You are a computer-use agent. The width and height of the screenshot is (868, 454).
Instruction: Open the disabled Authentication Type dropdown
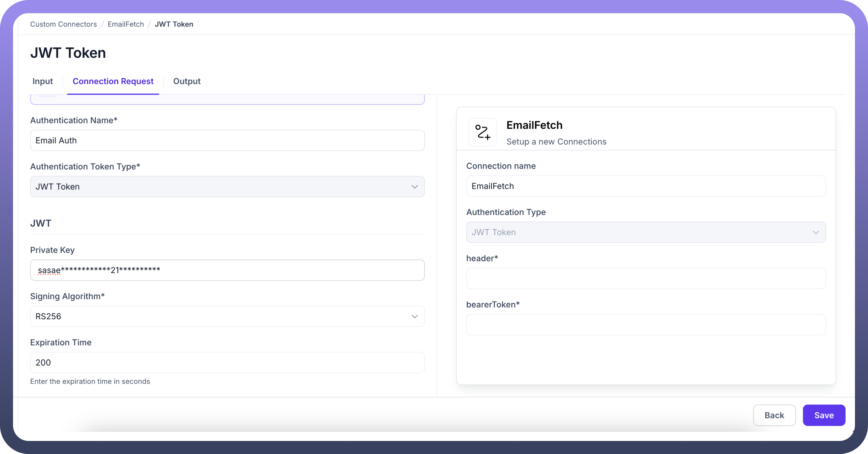645,233
